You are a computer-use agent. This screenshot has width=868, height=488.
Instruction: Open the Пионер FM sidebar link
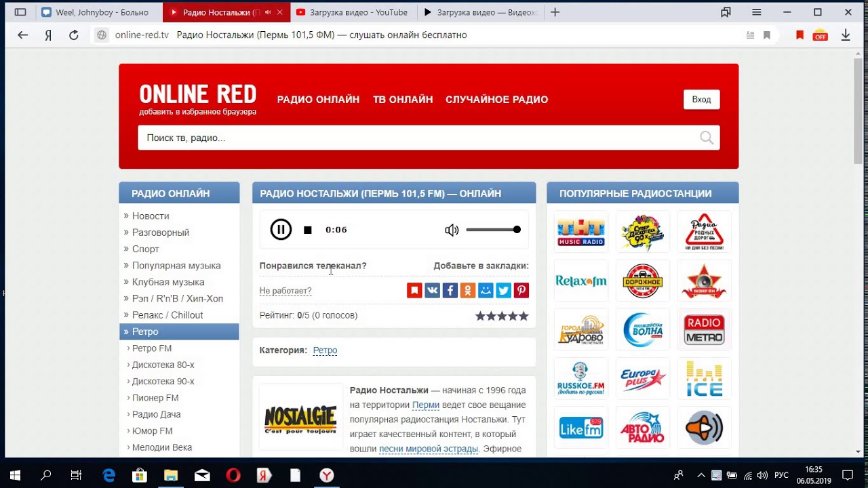(x=155, y=398)
